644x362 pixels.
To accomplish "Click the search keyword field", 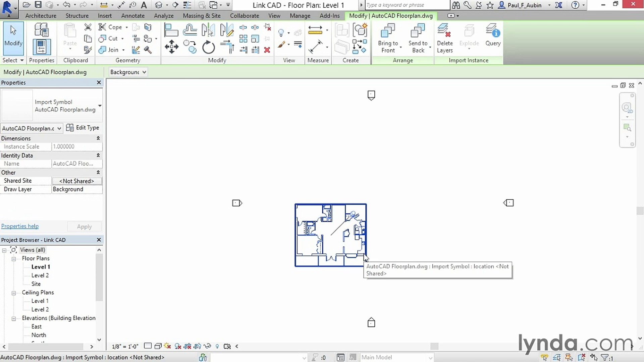I will (407, 5).
